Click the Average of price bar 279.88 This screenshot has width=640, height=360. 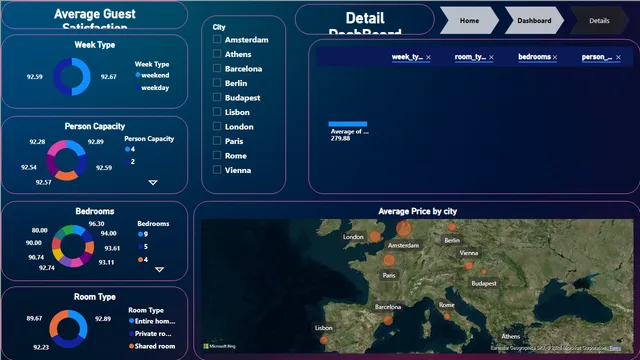pyautogui.click(x=348, y=124)
